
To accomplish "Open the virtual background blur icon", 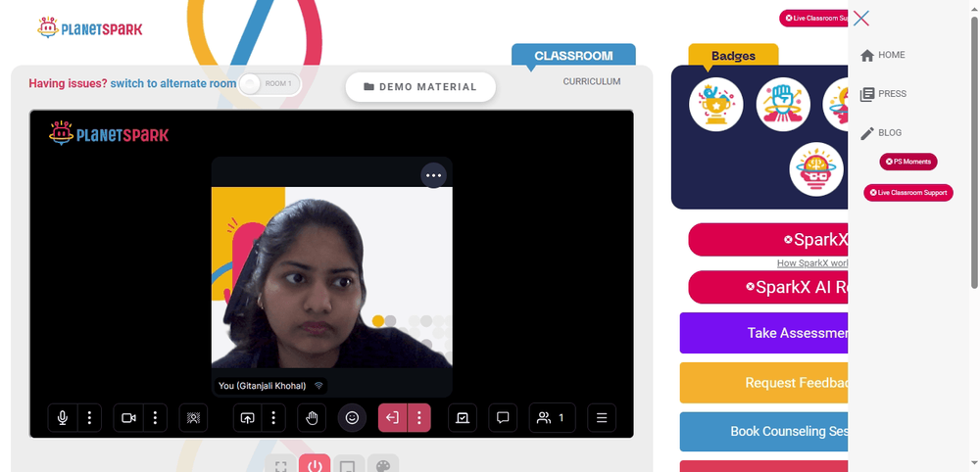I will point(193,418).
